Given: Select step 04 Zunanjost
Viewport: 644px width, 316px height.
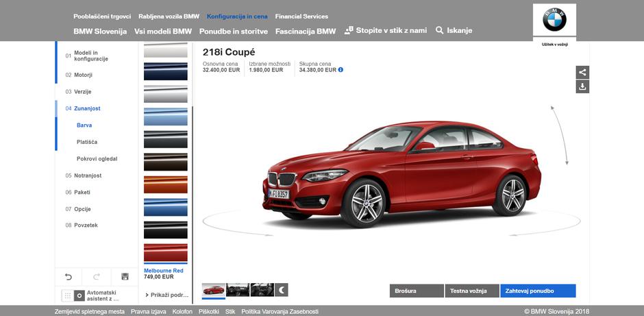Looking at the screenshot, I should (x=83, y=108).
